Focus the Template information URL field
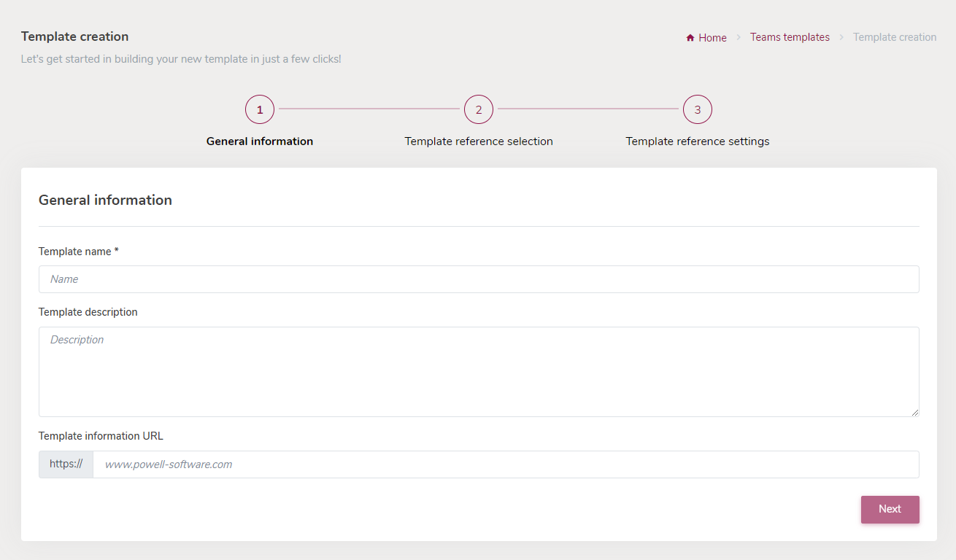The width and height of the screenshot is (956, 560). (x=506, y=464)
